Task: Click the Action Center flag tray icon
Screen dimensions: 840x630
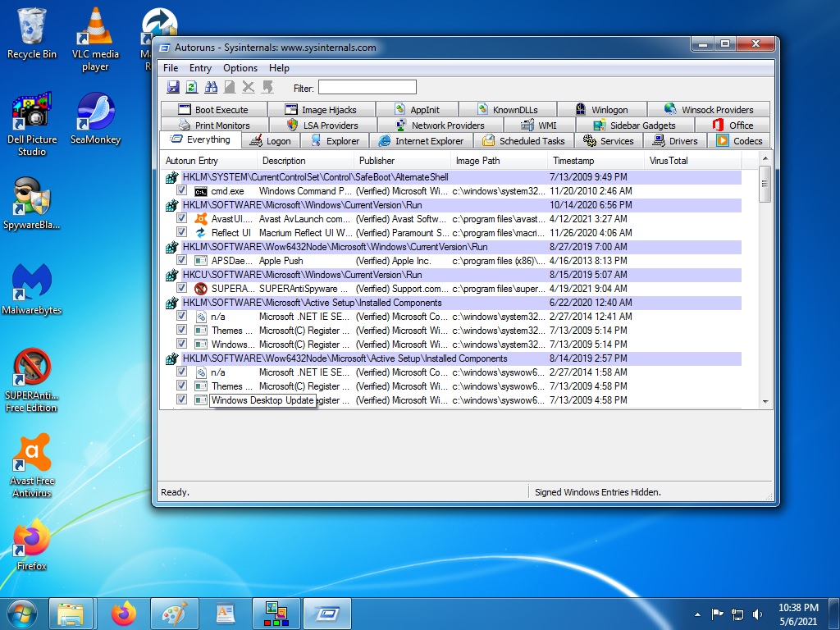Action: point(717,614)
